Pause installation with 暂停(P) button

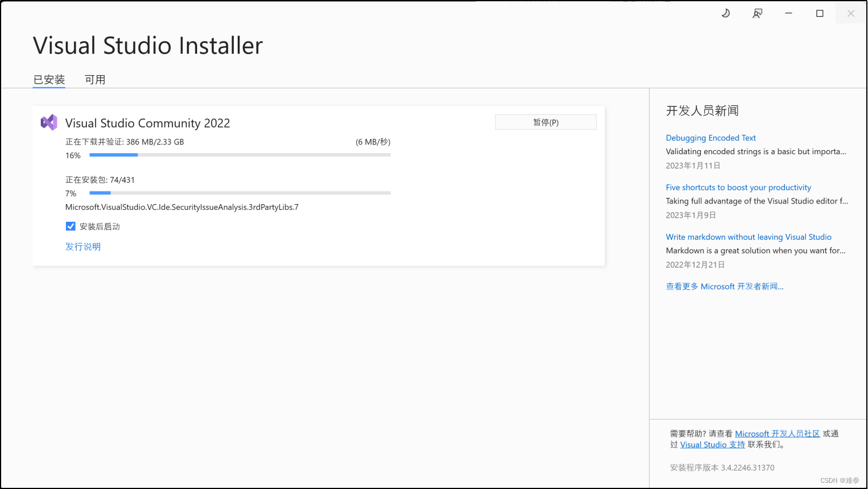545,122
